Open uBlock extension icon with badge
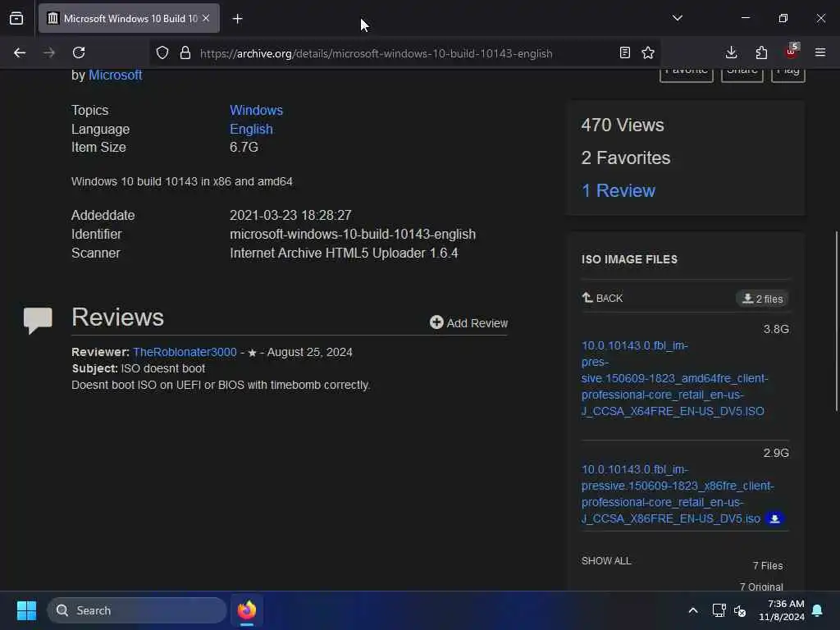 click(792, 52)
